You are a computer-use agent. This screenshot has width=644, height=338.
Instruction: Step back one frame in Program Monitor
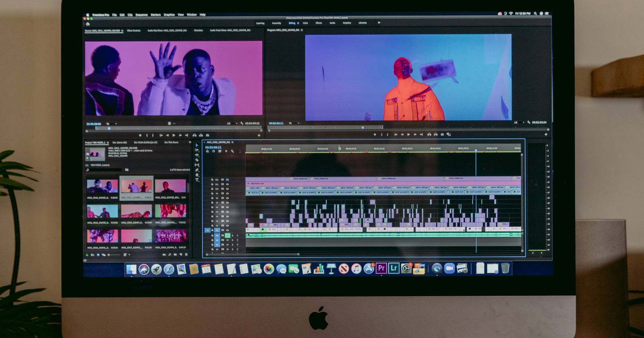pyautogui.click(x=402, y=134)
